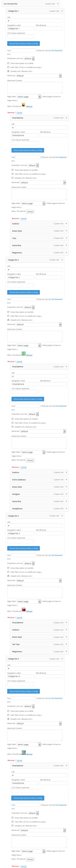The image size is (76, 868).
Task: Uncheck Disable Link under Categories 1
Action: pos(8,71)
